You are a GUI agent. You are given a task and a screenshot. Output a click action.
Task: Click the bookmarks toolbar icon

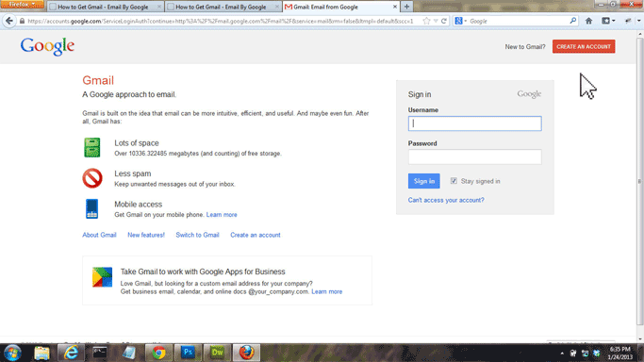pyautogui.click(x=605, y=21)
